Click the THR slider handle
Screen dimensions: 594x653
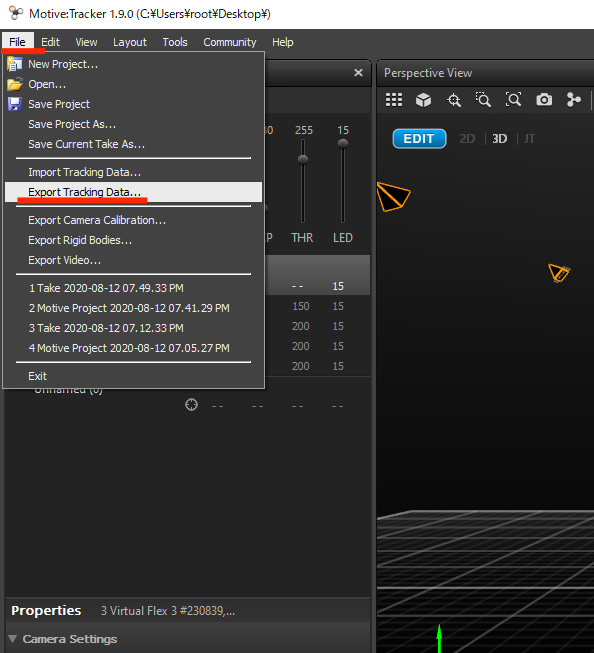(x=303, y=159)
